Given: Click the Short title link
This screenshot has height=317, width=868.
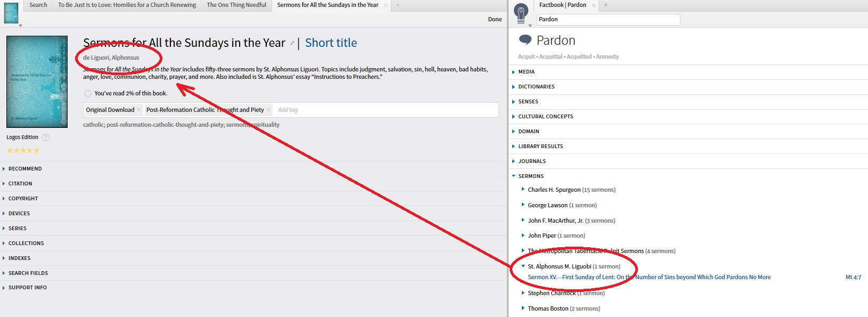Looking at the screenshot, I should [x=331, y=43].
